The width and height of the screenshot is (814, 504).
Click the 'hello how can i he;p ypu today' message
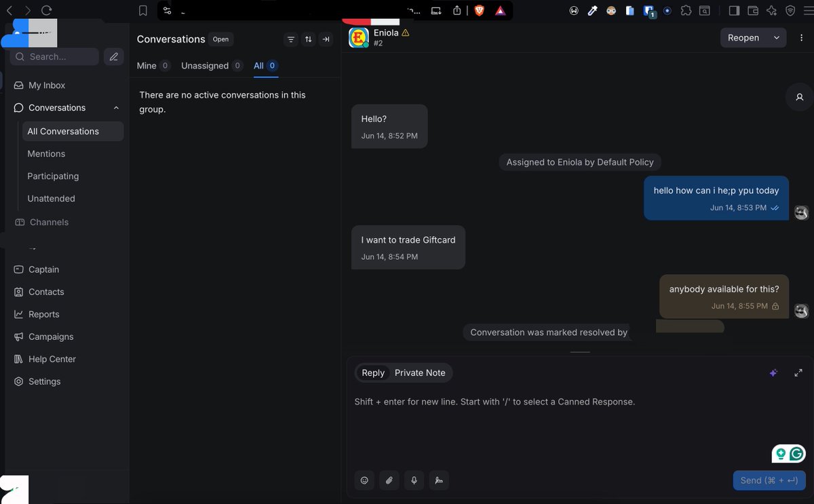tap(716, 198)
